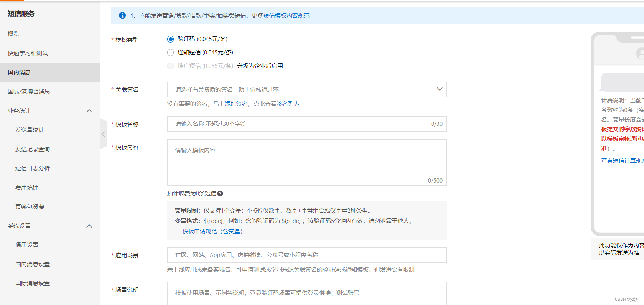
Task: Go to 国内消息 in the sidebar
Action: (50, 72)
